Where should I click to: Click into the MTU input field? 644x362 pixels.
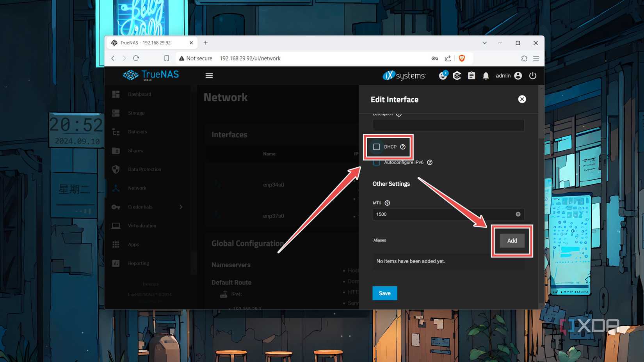click(x=448, y=214)
